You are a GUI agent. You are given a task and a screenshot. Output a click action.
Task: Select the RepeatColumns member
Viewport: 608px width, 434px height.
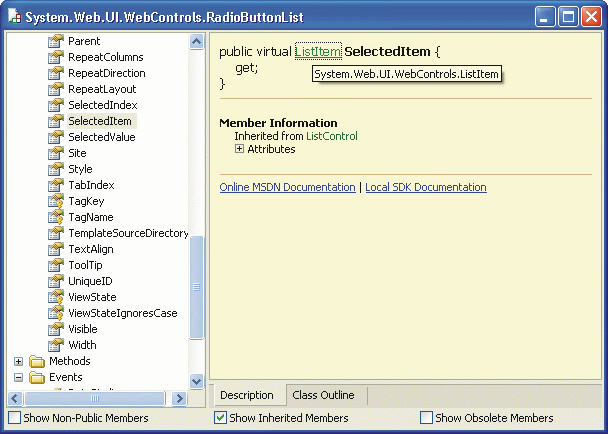pyautogui.click(x=106, y=57)
